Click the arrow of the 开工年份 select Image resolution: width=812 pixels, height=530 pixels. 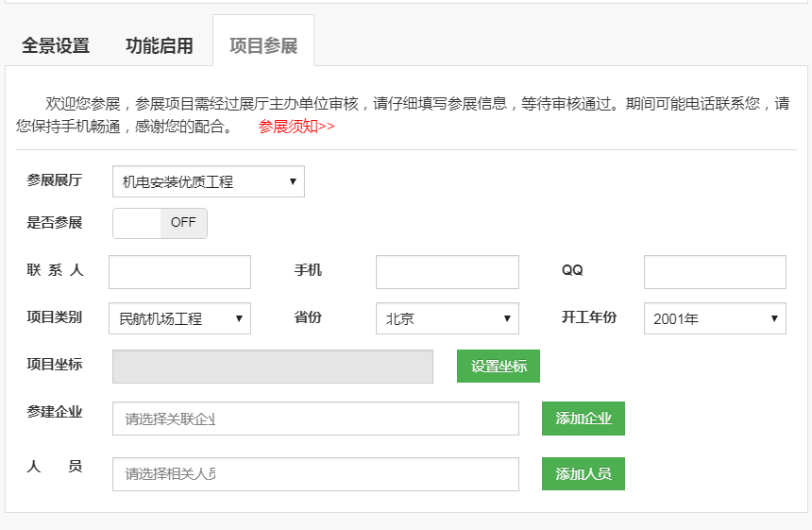tap(774, 318)
